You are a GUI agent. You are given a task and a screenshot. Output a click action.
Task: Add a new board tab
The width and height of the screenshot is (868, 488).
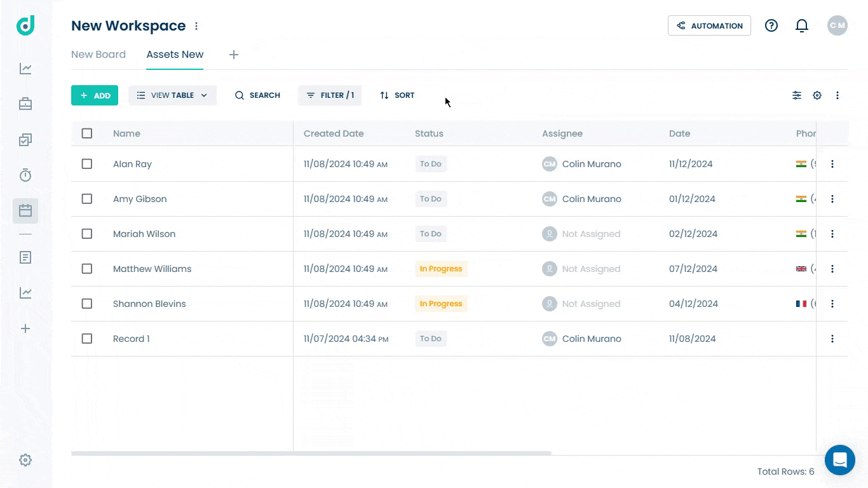click(234, 55)
